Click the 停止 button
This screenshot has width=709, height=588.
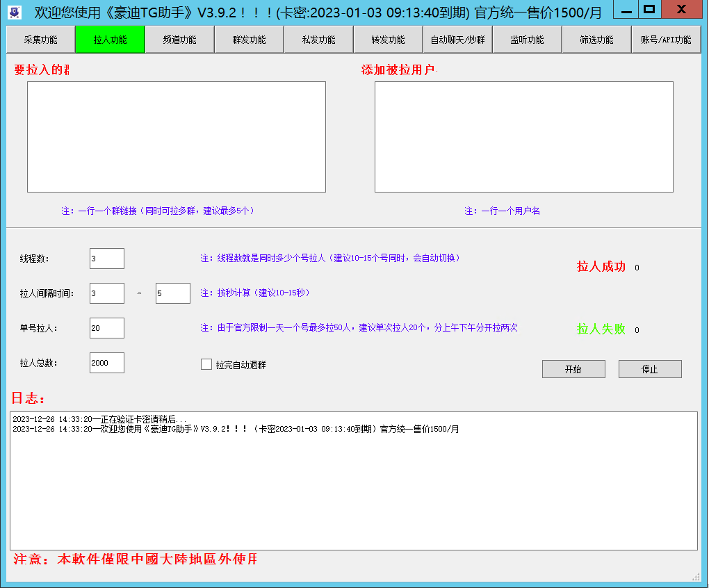coord(650,369)
